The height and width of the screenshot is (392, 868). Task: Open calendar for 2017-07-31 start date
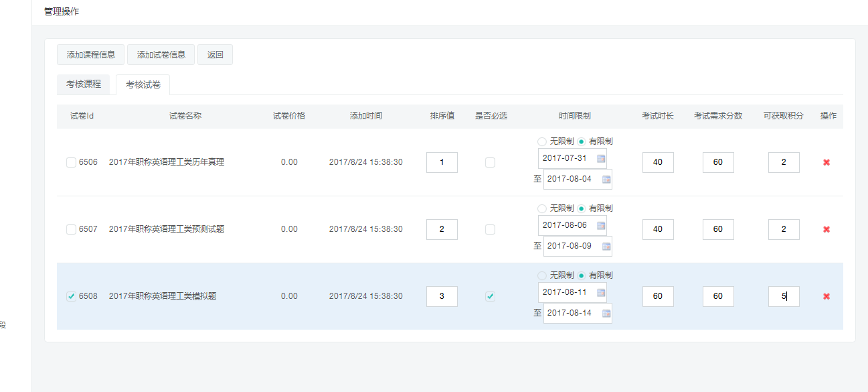600,159
